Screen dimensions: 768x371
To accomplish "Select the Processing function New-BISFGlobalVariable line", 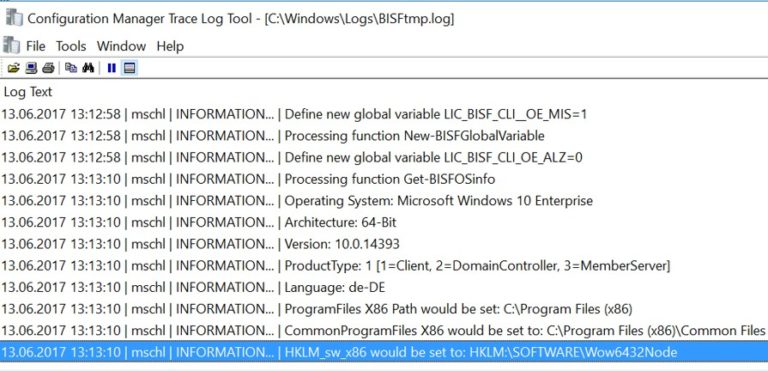I will coord(384,136).
